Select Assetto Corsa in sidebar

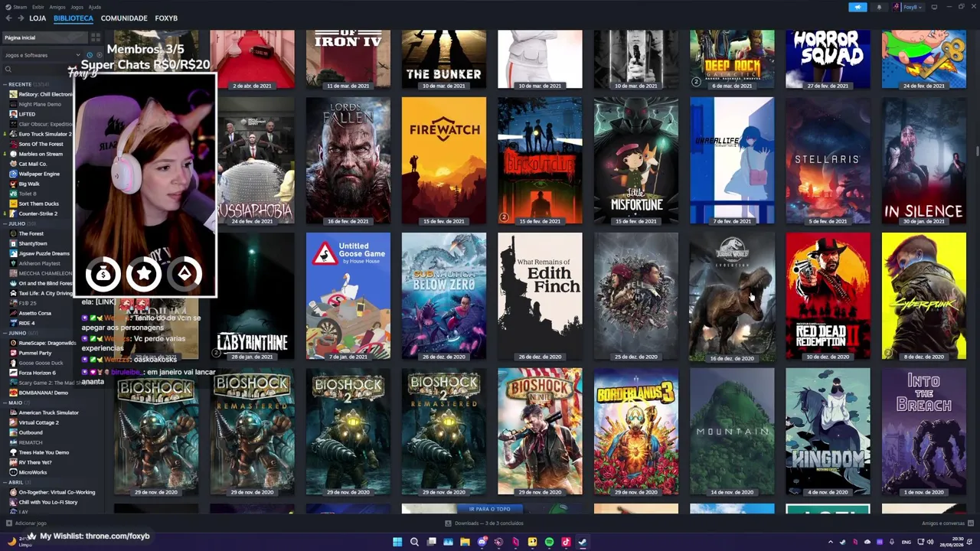click(x=35, y=313)
